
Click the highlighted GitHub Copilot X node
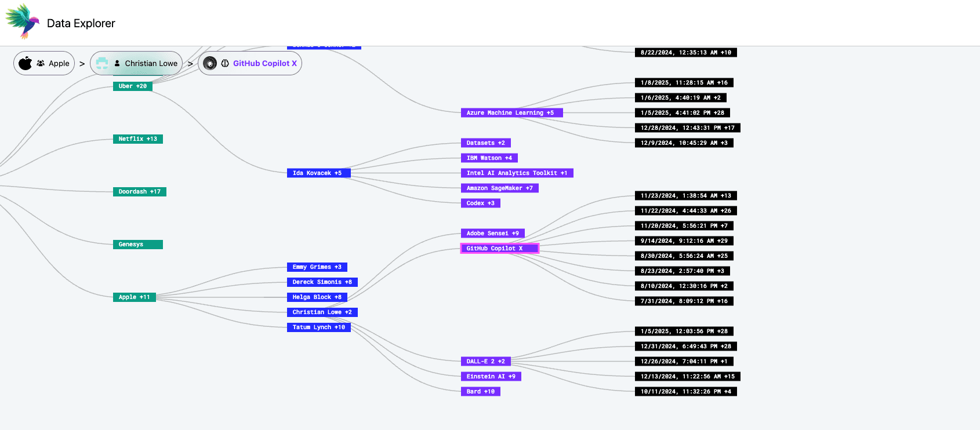(500, 249)
